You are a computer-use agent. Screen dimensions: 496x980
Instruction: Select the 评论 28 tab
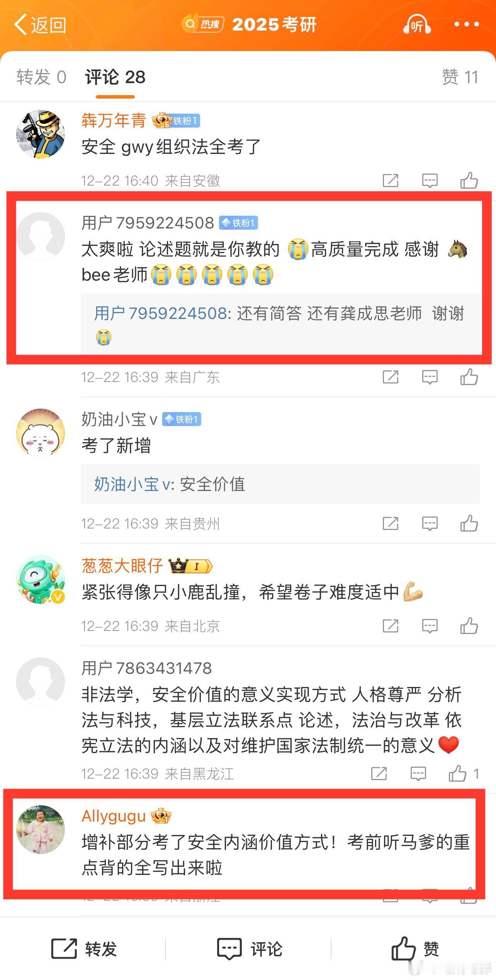(115, 77)
